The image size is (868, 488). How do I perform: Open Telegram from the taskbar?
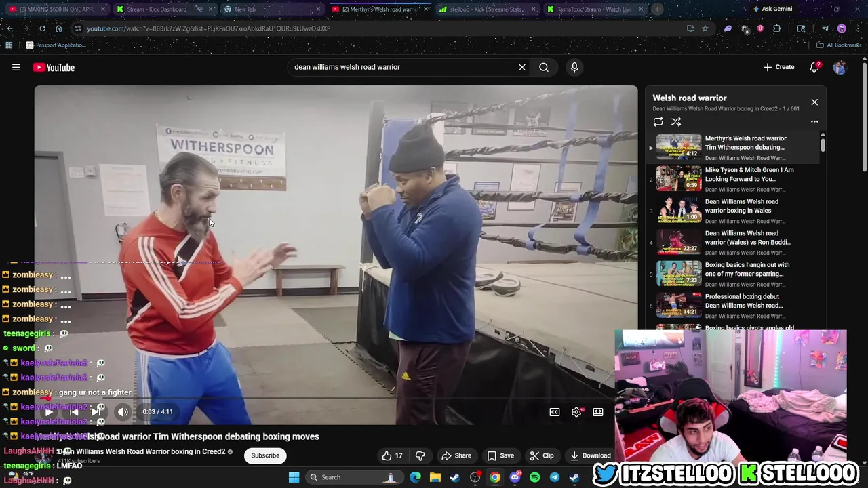pos(554,477)
